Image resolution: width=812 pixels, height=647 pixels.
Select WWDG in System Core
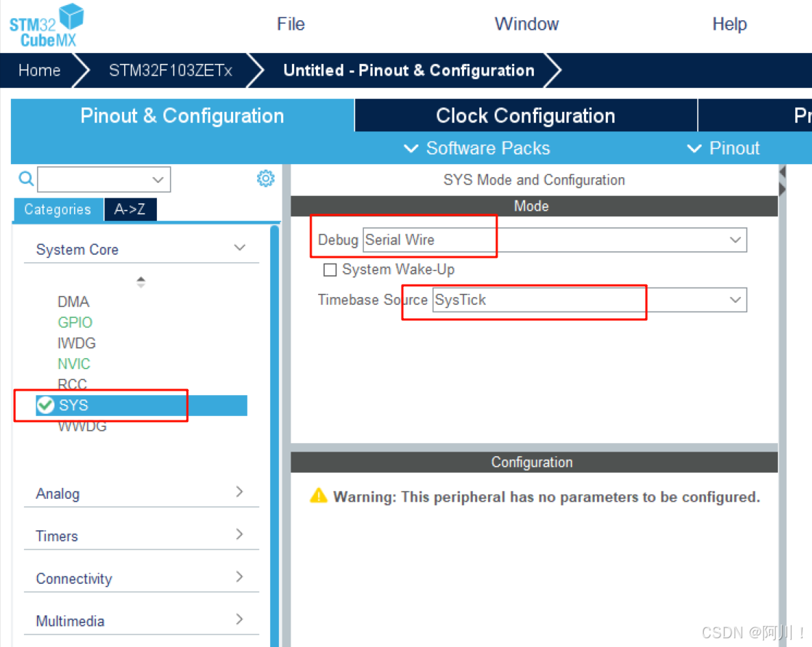click(x=82, y=426)
